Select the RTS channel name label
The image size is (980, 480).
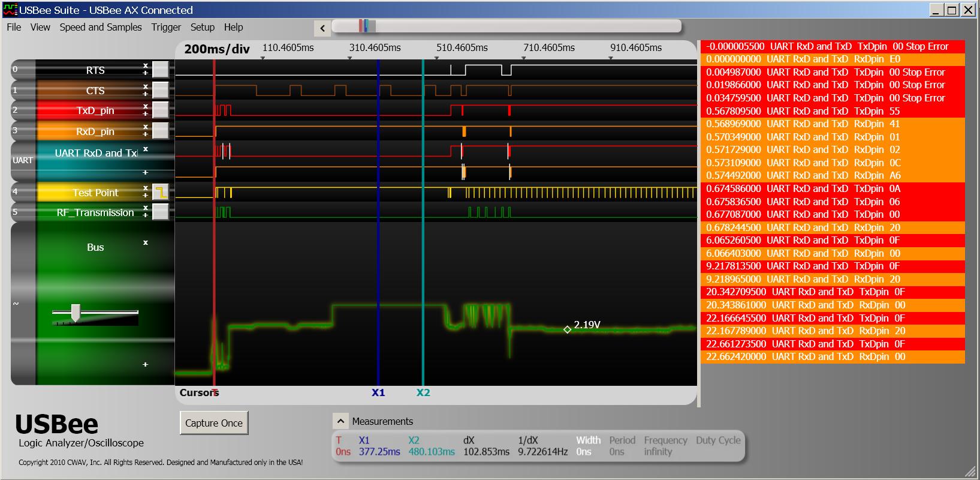coord(95,70)
